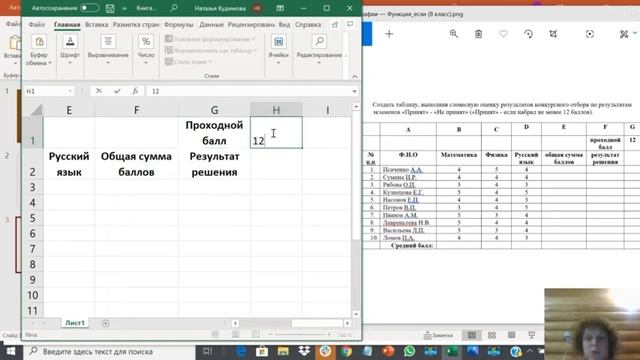Toggle the AutoSave switch in Excel
The image size is (640, 360).
pyautogui.click(x=89, y=8)
